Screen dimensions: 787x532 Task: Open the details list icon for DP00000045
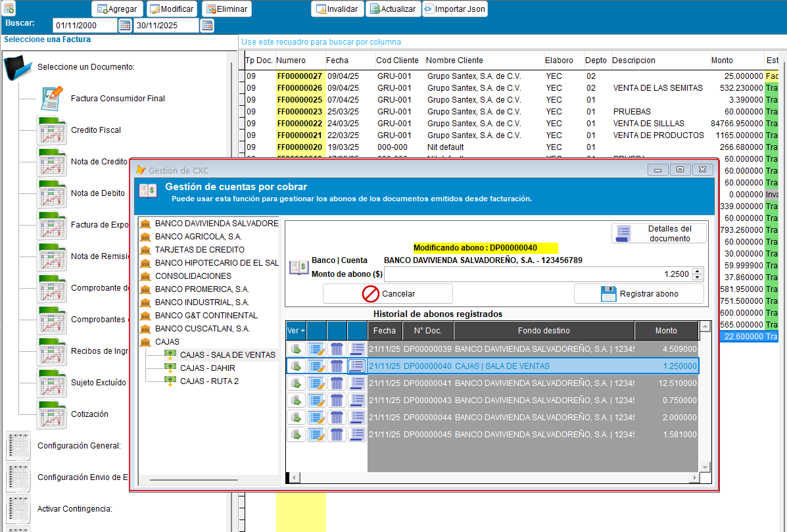pyautogui.click(x=357, y=434)
